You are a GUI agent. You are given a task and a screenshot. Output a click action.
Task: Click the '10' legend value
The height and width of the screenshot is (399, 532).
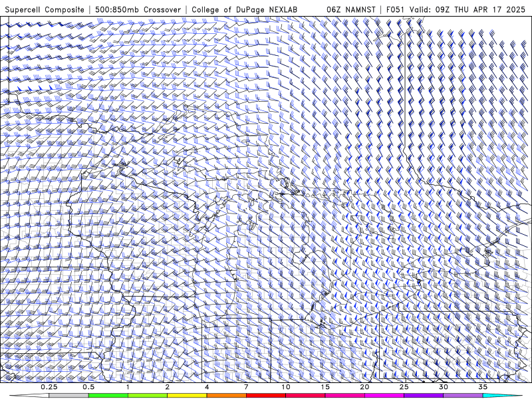pos(286,387)
